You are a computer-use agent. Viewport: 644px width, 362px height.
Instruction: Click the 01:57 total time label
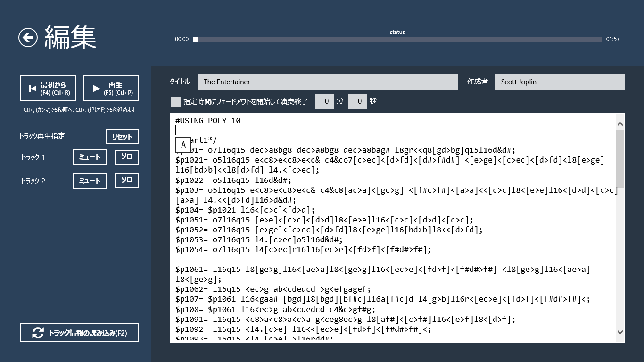click(x=613, y=39)
